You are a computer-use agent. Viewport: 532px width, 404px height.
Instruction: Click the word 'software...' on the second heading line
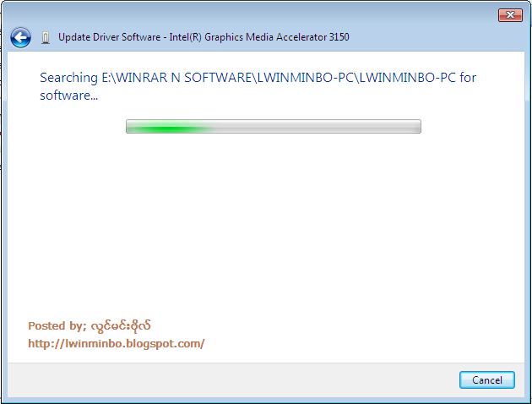(69, 96)
